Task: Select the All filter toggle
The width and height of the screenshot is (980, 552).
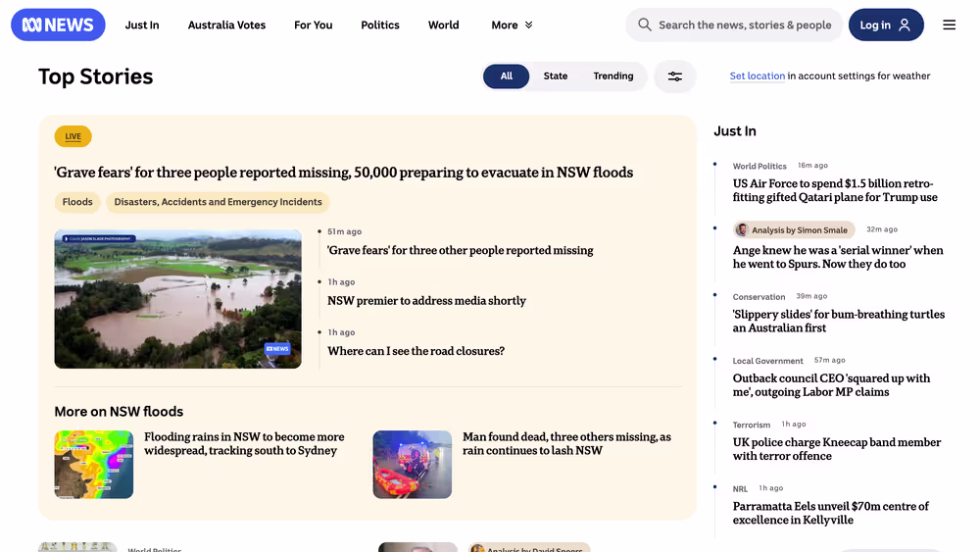Action: pyautogui.click(x=507, y=76)
